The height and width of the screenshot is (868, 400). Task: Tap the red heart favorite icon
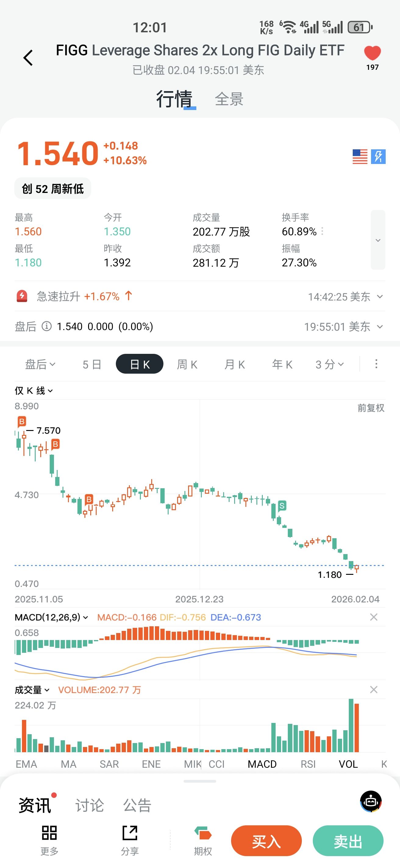point(372,53)
